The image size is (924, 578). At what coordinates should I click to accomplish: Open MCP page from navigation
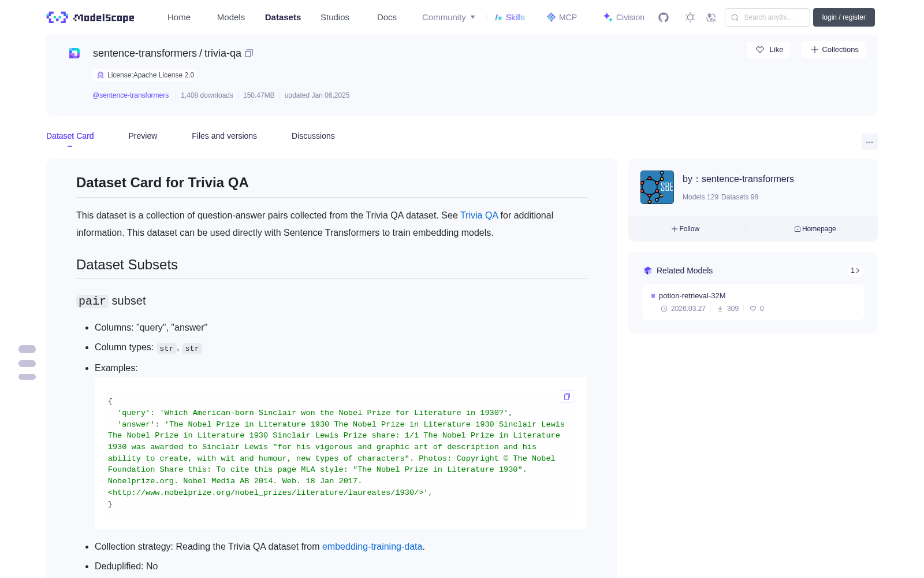click(562, 17)
